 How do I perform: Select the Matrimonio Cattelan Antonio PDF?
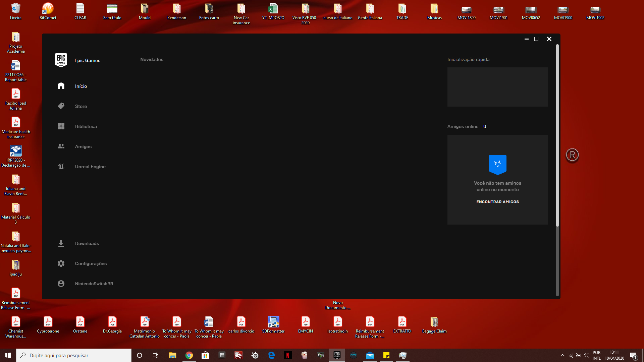[x=145, y=327]
